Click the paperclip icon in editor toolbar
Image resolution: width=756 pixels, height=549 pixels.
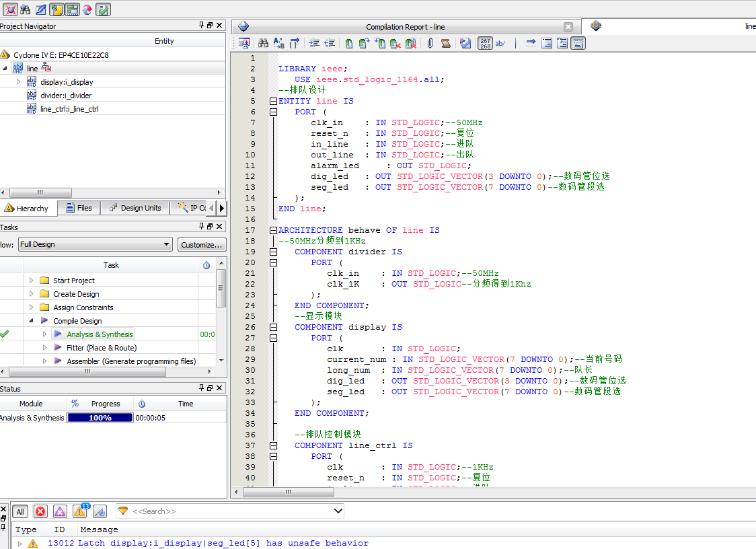(x=430, y=43)
